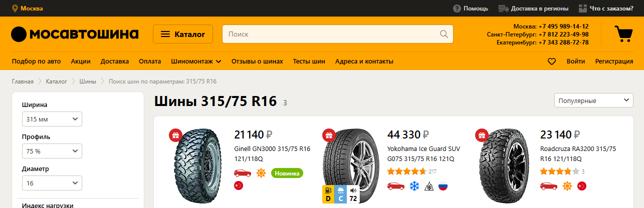Click the red car icon under Ginell GN3000

pyautogui.click(x=243, y=173)
